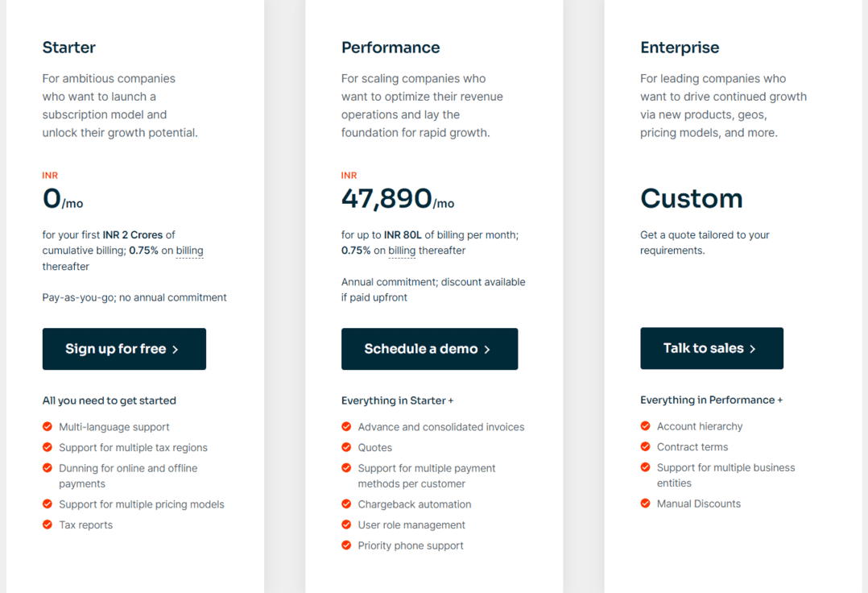The height and width of the screenshot is (593, 868).
Task: Click checkmark icon beside Manual Discounts
Action: (645, 504)
